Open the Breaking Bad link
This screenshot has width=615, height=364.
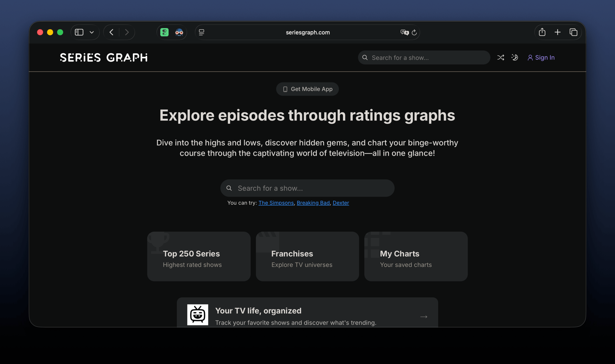click(313, 203)
